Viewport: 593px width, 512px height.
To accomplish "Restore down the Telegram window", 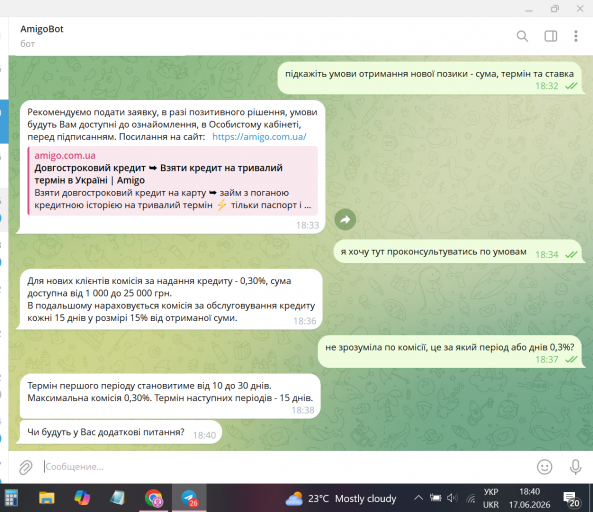I will click(x=554, y=9).
